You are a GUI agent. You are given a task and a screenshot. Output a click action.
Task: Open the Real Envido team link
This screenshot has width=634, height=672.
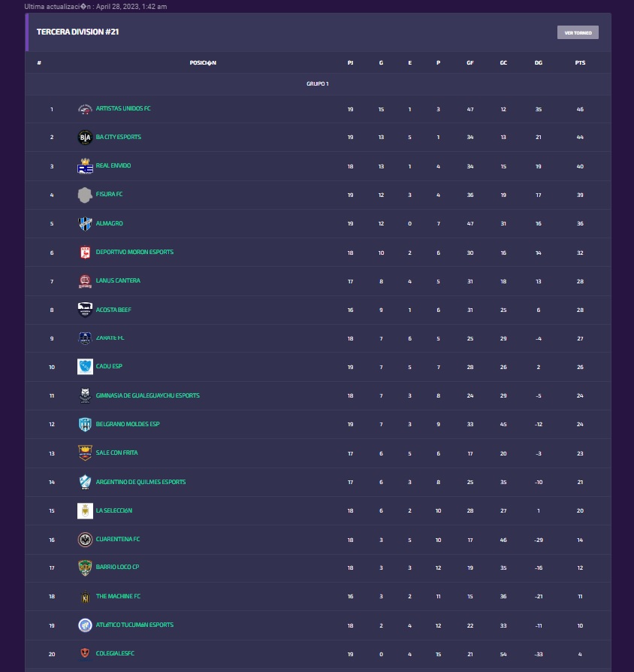[x=113, y=165]
